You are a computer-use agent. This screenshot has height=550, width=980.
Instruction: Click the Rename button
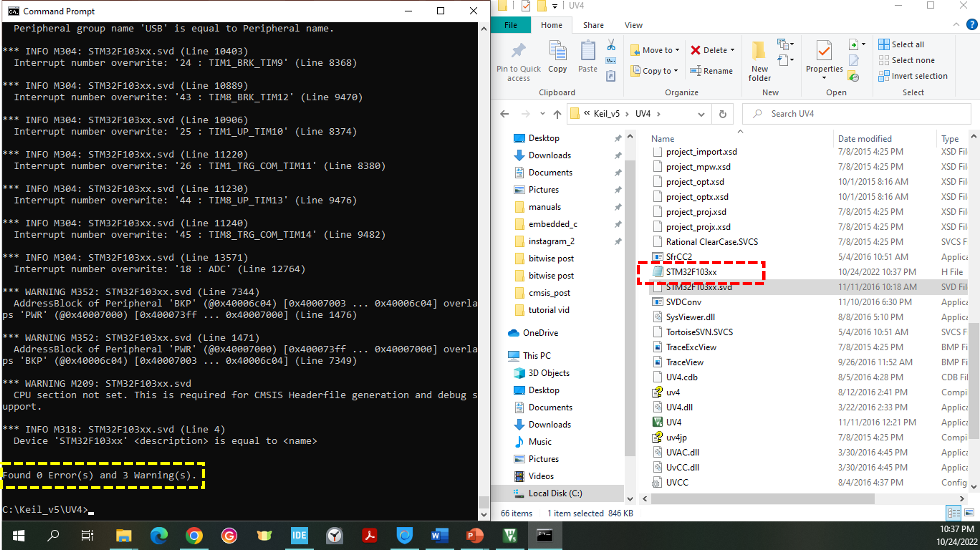[711, 71]
